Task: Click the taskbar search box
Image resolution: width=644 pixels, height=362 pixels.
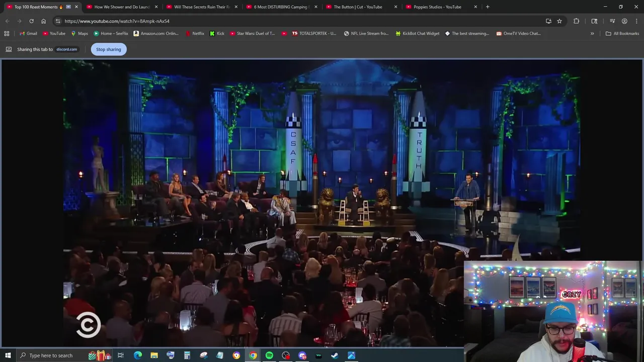Action: click(x=65, y=355)
